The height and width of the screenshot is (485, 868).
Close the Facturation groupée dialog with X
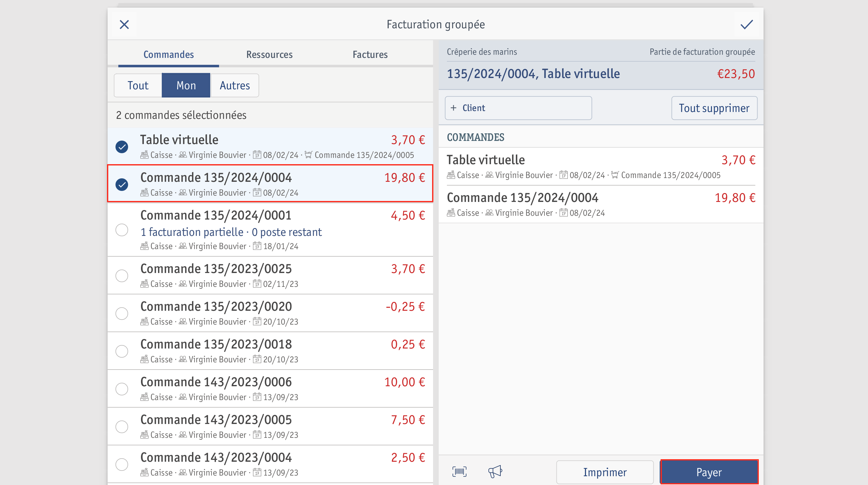pos(124,25)
